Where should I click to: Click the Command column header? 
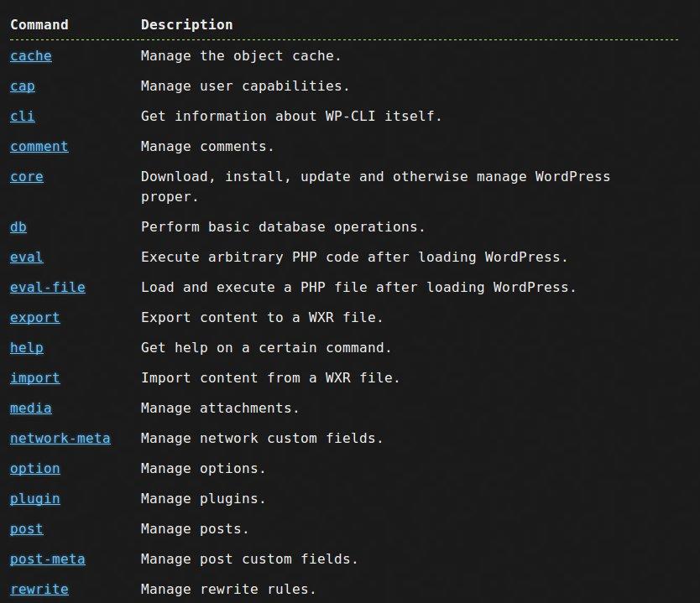39,24
